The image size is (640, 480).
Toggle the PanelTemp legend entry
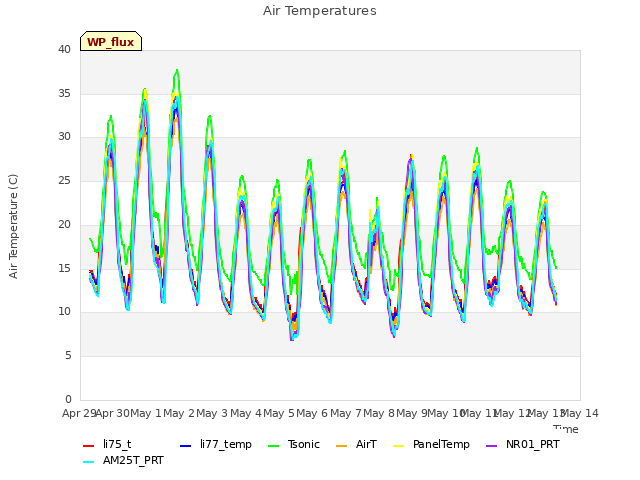tap(431, 444)
